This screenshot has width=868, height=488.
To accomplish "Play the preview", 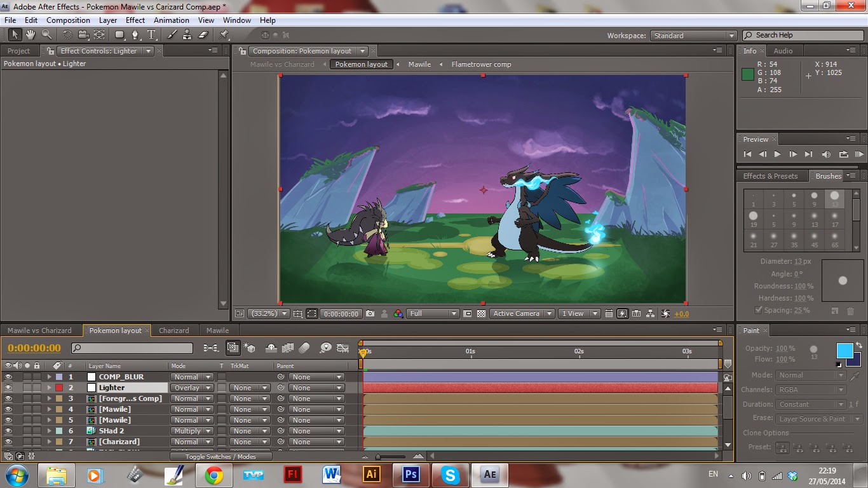I will click(x=777, y=154).
